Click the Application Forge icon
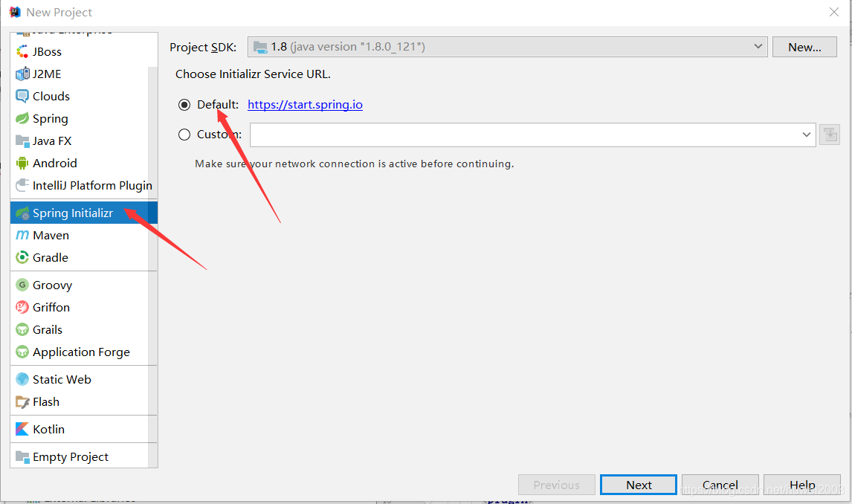Image resolution: width=852 pixels, height=504 pixels. pos(22,352)
